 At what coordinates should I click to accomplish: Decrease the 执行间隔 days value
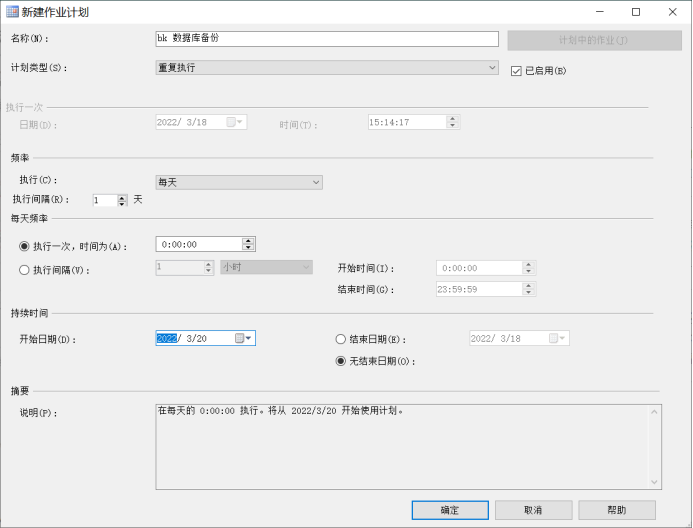[122, 203]
